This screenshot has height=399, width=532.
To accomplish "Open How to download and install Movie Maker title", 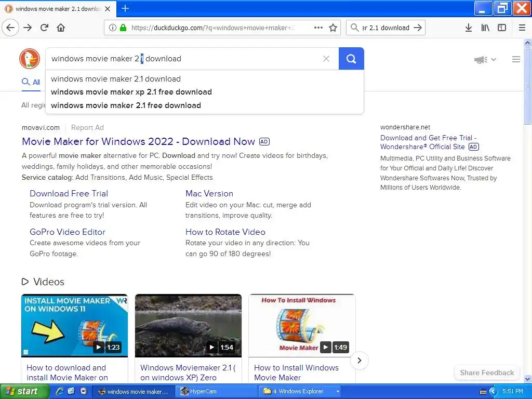I will (x=67, y=373).
